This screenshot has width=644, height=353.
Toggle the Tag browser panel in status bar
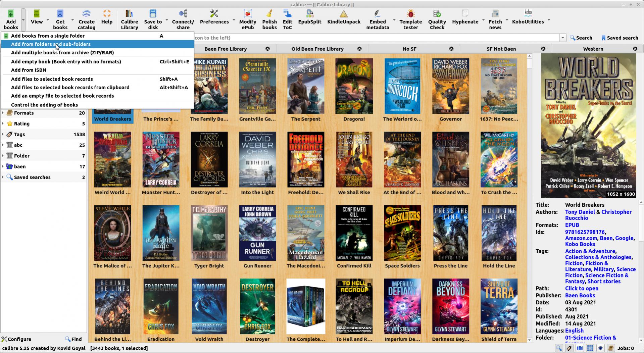(569, 348)
